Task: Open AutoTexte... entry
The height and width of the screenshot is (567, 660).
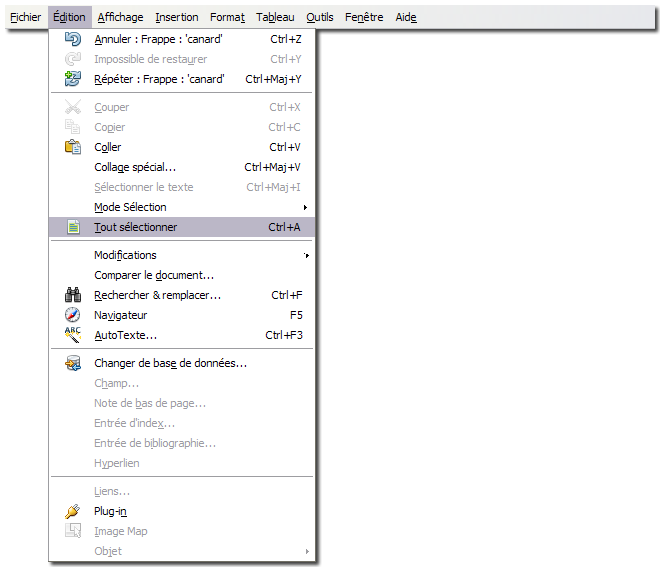Action: (182, 335)
